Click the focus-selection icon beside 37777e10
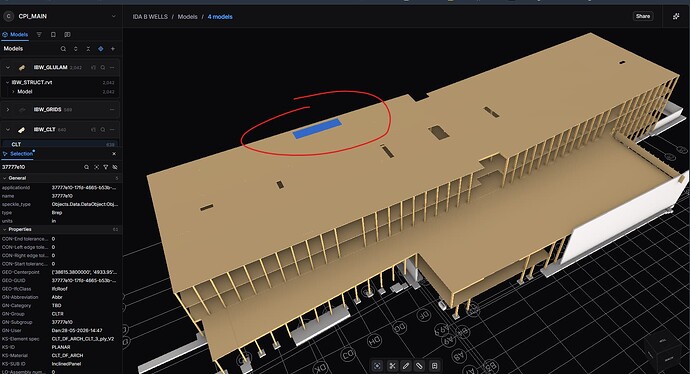Viewport: 690px width, 374px height. click(x=96, y=167)
